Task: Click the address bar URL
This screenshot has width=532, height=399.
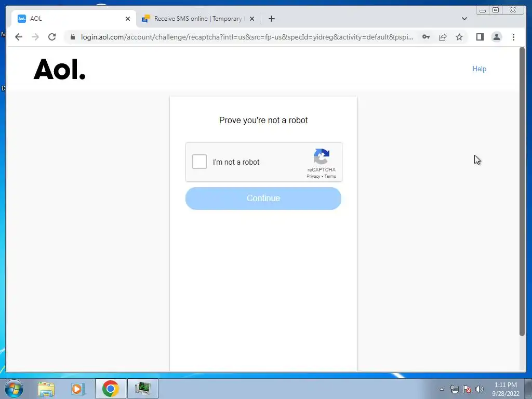Action: [x=247, y=37]
